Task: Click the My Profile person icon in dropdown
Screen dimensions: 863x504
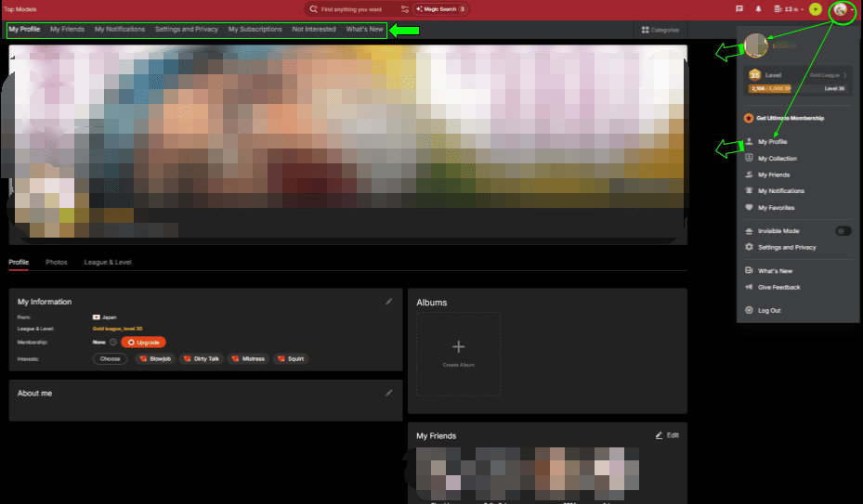Action: tap(749, 141)
